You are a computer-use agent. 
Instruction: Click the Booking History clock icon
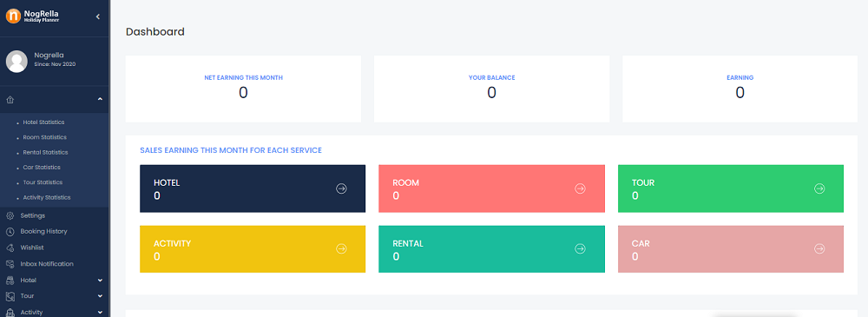click(10, 232)
